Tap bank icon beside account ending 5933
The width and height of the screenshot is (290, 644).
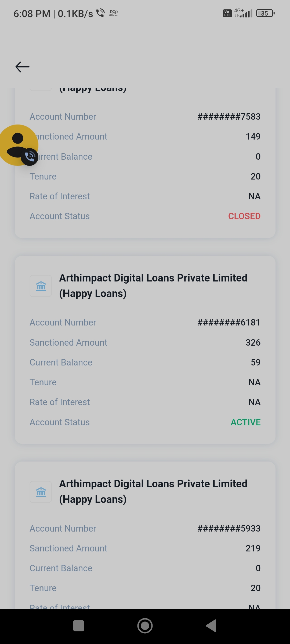[x=41, y=492]
